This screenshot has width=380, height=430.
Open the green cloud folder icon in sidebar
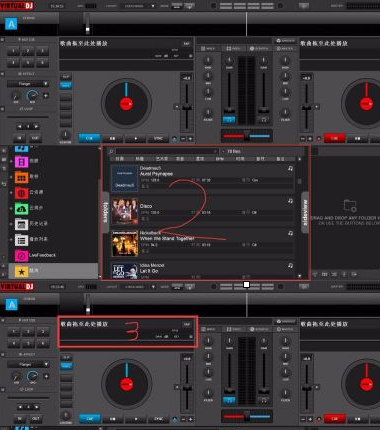[21, 209]
